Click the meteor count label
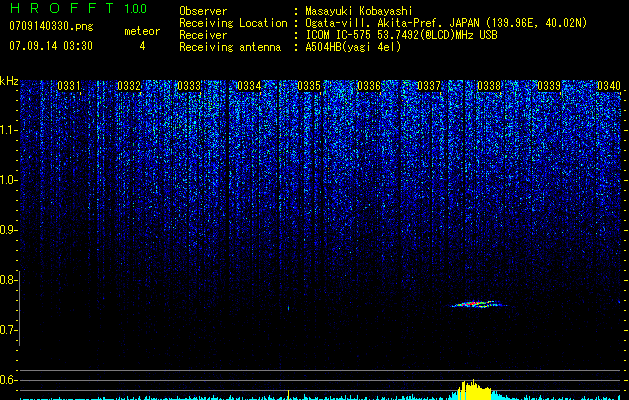The height and width of the screenshot is (400, 629). point(142,31)
